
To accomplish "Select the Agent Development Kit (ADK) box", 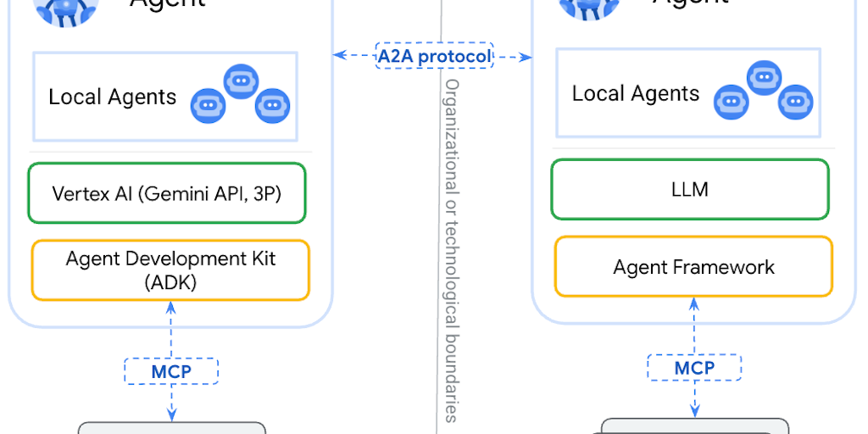I will 170,270.
